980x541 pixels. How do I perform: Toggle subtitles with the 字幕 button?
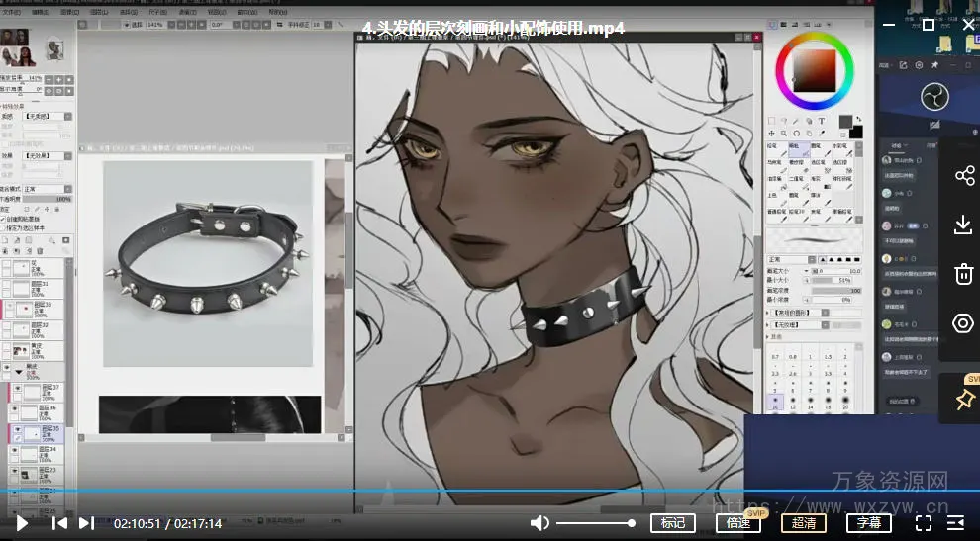(868, 523)
